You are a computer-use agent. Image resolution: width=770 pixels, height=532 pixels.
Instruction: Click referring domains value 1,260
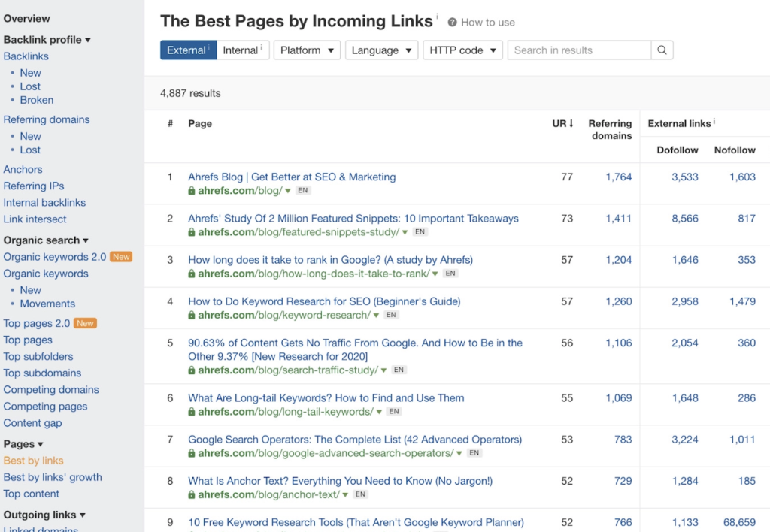[x=619, y=302]
